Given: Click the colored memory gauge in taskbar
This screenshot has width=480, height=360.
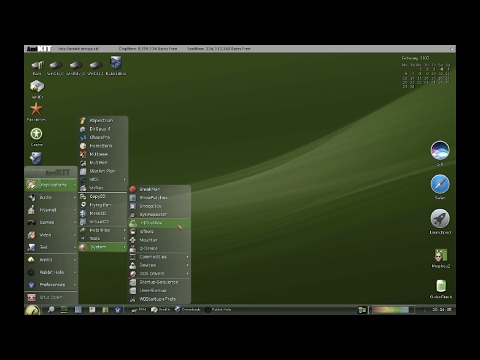Looking at the screenshot, I should pyautogui.click(x=393, y=310).
